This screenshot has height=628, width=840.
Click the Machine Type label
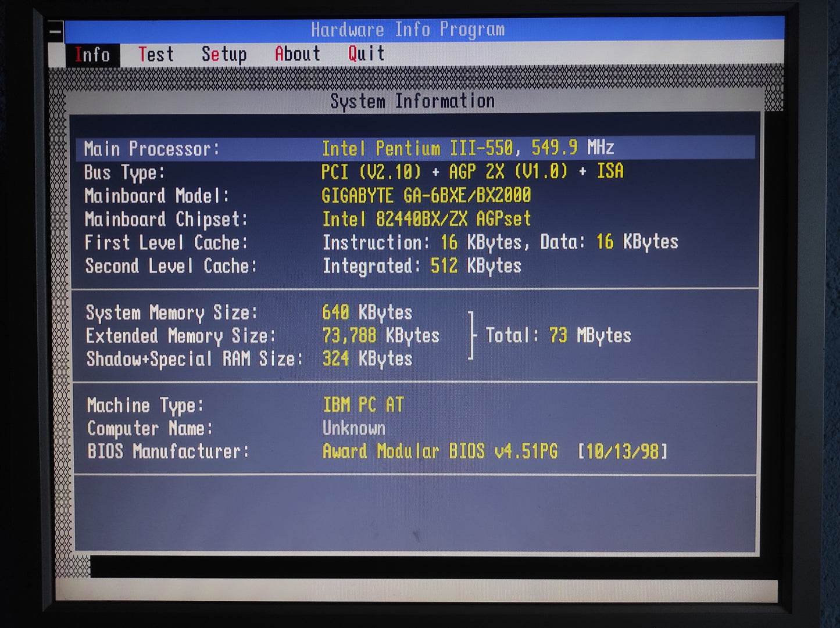point(145,405)
